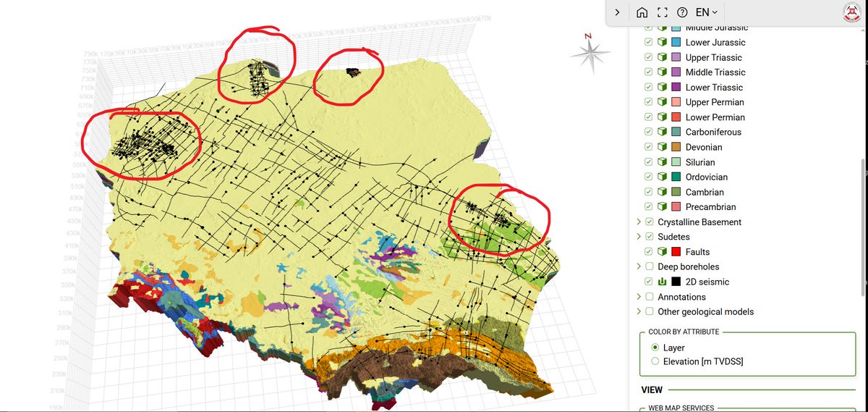Uncheck the Upper Triassic layer checkbox
This screenshot has width=868, height=412.
tap(649, 57)
